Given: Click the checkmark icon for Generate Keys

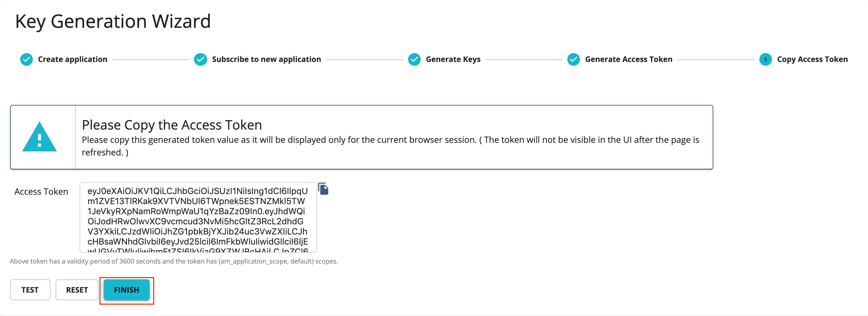Looking at the screenshot, I should tap(415, 59).
